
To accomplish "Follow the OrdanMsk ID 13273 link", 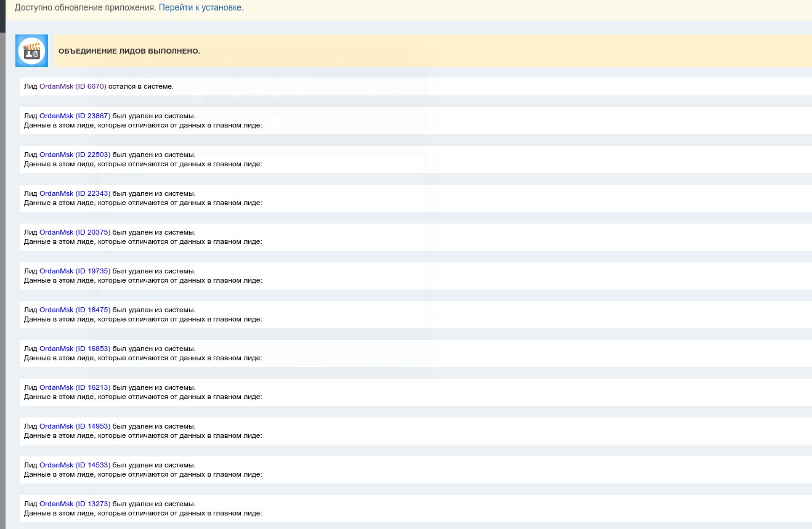I will pos(75,504).
